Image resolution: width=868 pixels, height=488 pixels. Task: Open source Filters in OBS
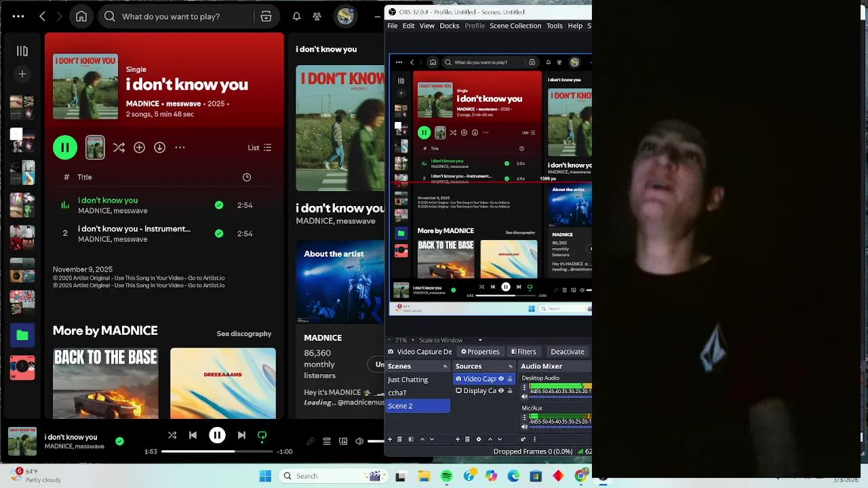(x=524, y=352)
